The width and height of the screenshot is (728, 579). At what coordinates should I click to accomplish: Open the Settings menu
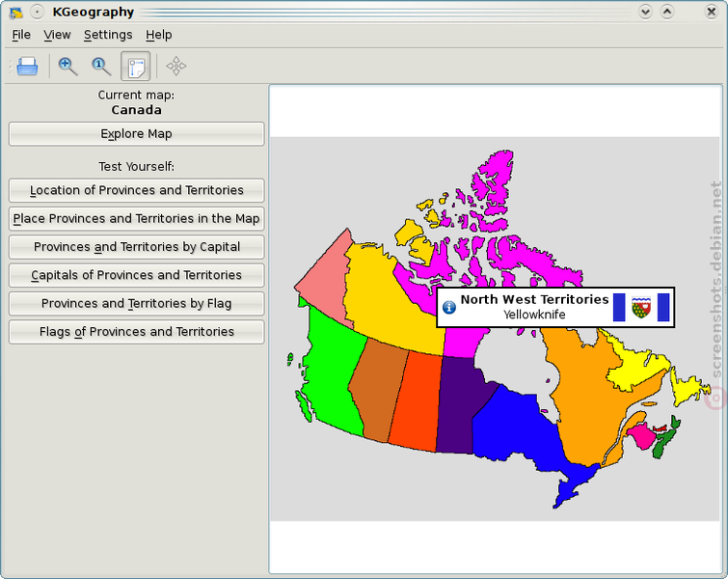coord(108,35)
